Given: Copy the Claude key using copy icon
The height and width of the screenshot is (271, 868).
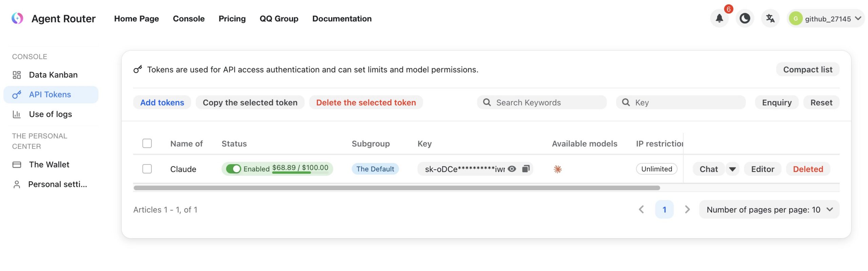Looking at the screenshot, I should (x=526, y=169).
